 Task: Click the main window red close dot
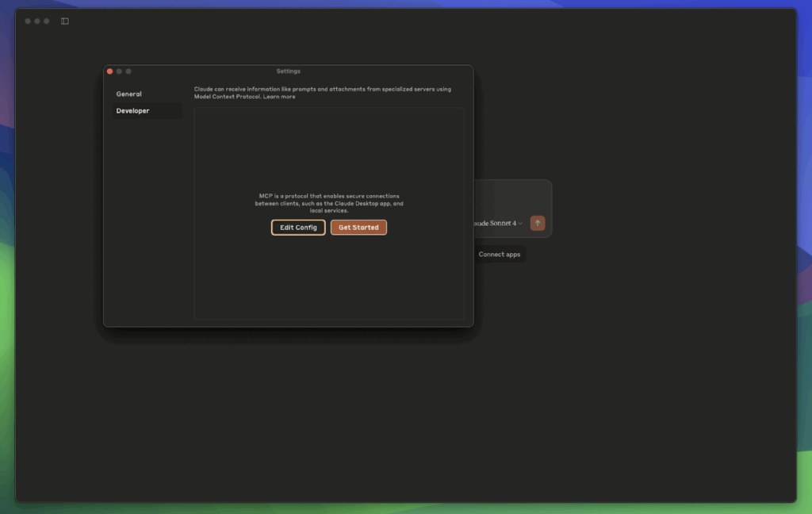(28, 21)
